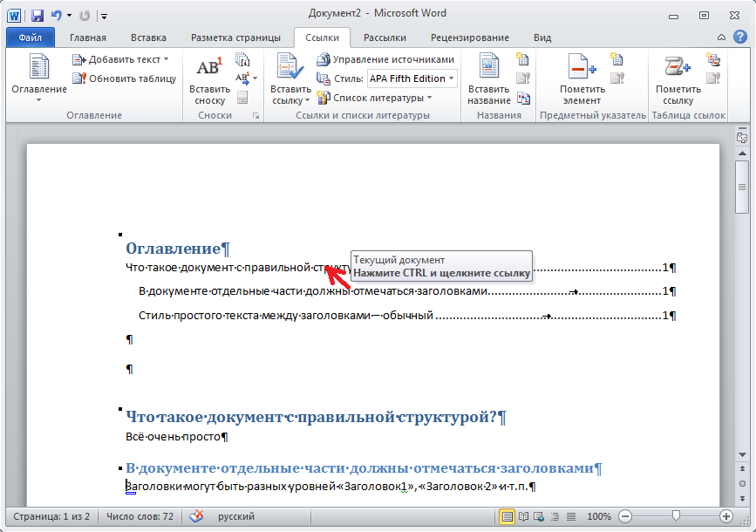Click the Число слов: 72 indicator
Viewport: 756px width, 532px height.
140,516
